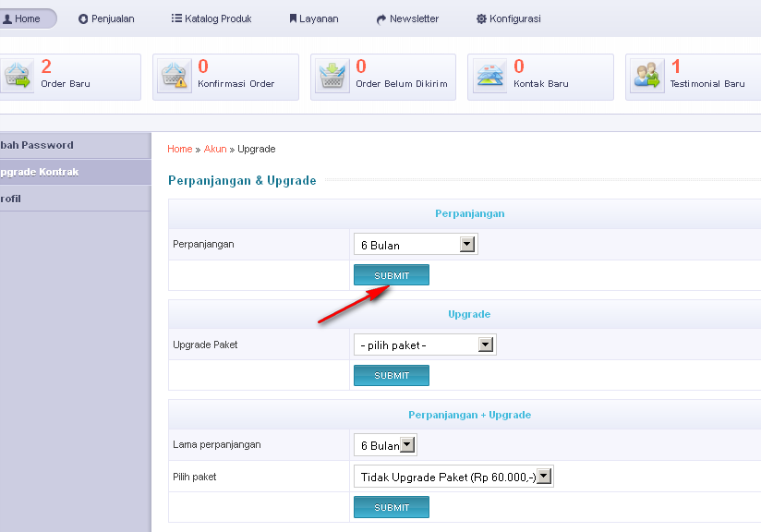Screen dimensions: 761x532
Task: Submit the Perpanjangan form
Action: [392, 275]
